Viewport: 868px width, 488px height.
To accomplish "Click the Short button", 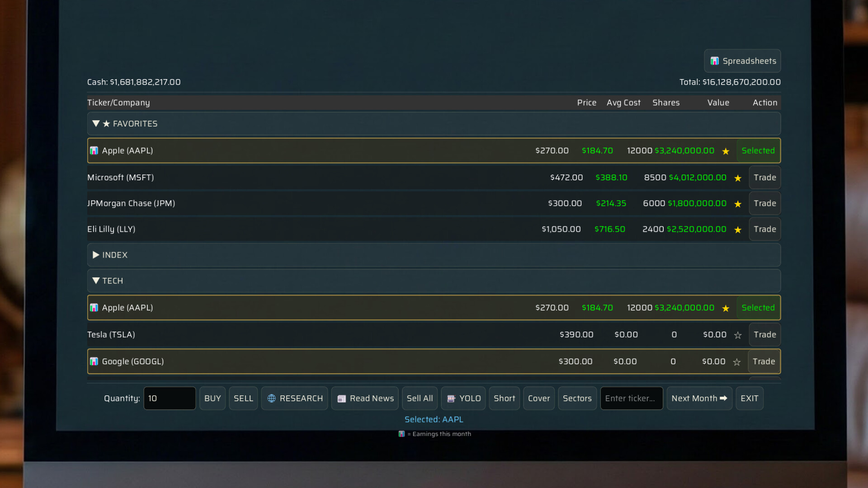I will (x=504, y=398).
